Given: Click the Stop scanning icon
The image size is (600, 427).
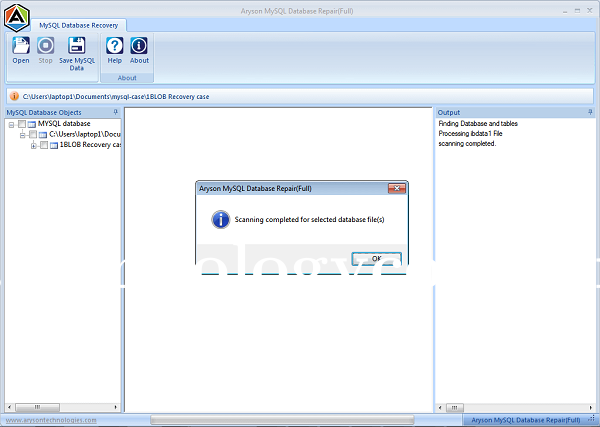Looking at the screenshot, I should [x=46, y=46].
